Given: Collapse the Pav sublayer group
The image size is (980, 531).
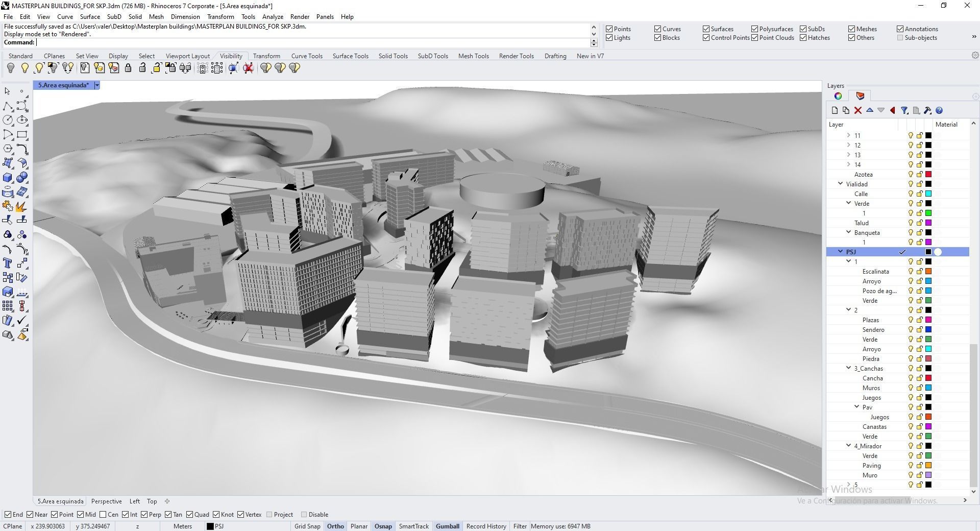Looking at the screenshot, I should [857, 407].
